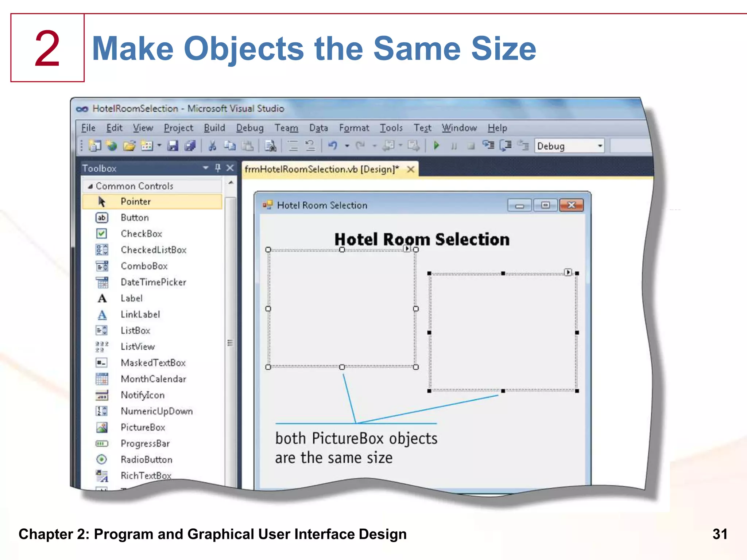Viewport: 747px width, 560px height.
Task: Click the Uncomment lines icon
Action: (x=310, y=146)
